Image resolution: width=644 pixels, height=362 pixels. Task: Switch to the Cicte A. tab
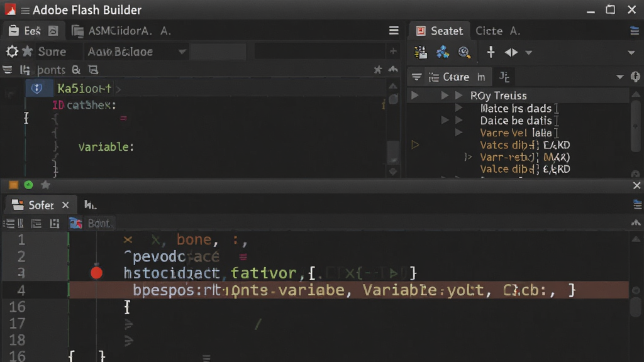click(498, 31)
